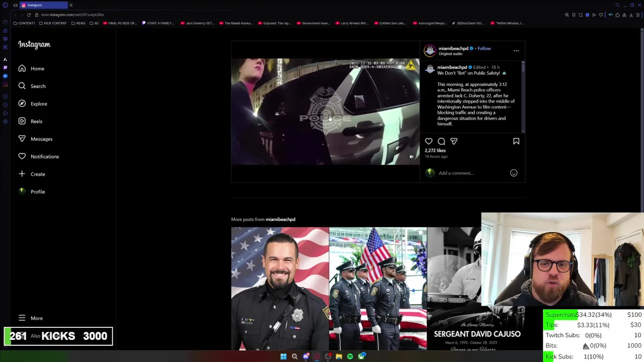
Task: Save post with bookmark icon
Action: point(516,141)
